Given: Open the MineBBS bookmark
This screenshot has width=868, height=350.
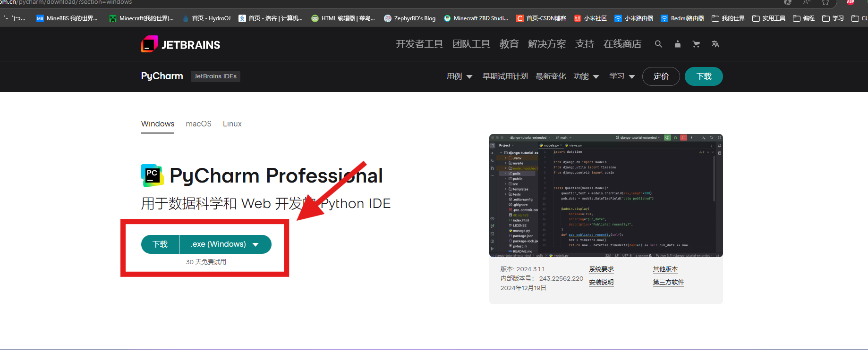Looking at the screenshot, I should (x=67, y=18).
